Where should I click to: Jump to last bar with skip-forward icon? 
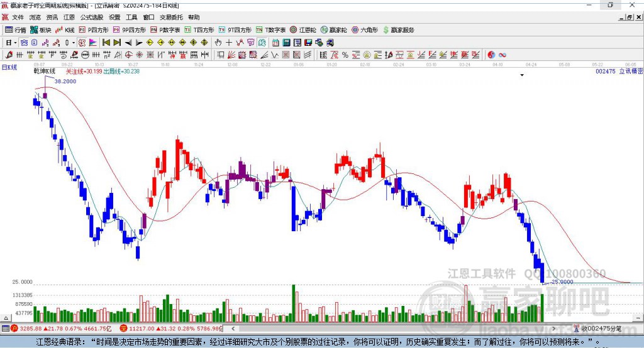[117, 43]
